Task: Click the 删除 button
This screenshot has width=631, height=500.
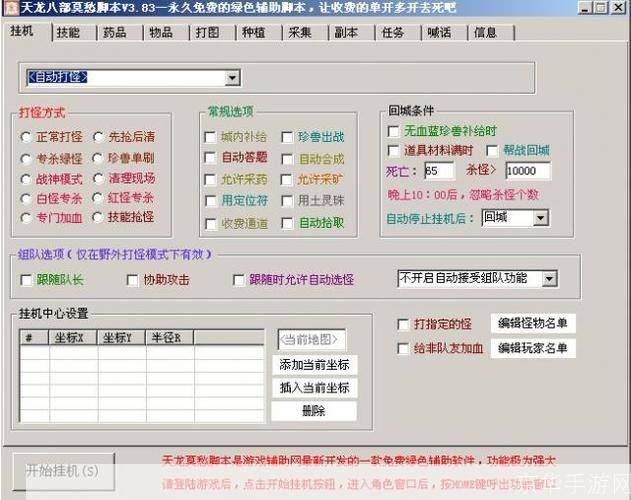Action: pos(314,411)
